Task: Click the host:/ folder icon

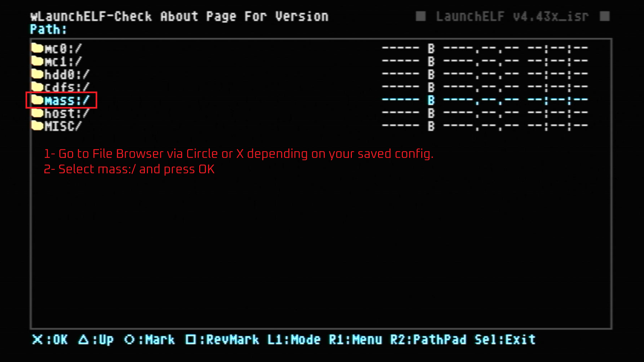Action: coord(38,113)
